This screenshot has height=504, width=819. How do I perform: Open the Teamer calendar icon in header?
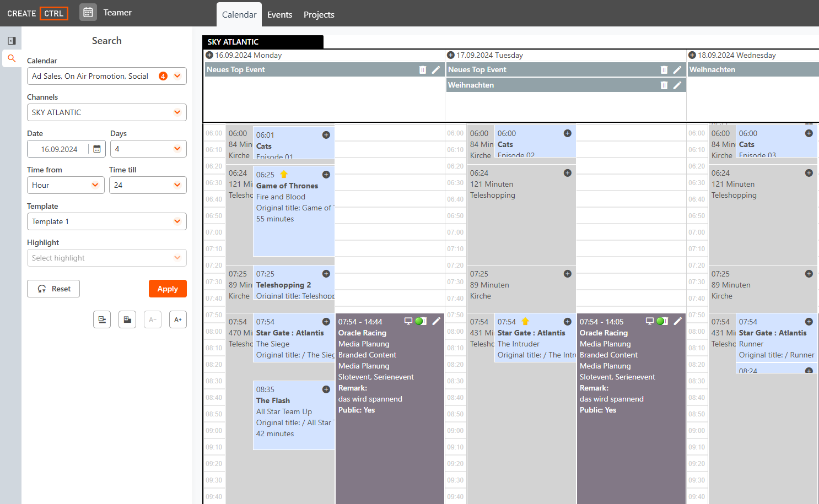coord(88,12)
